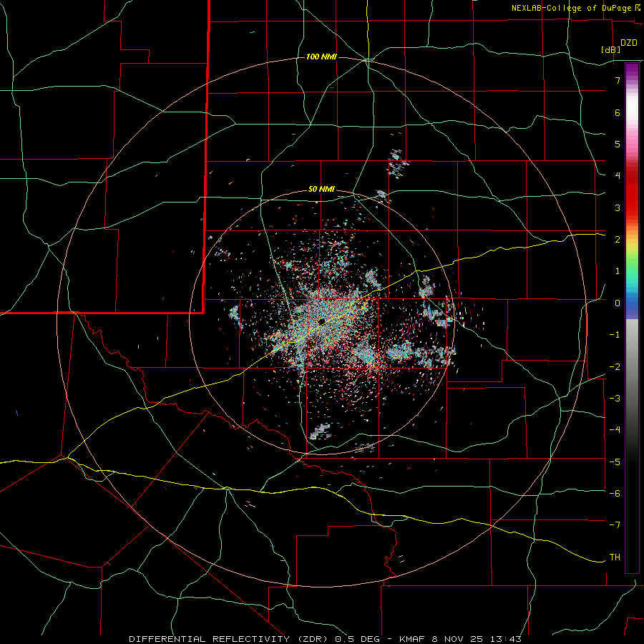Click the [dB] unit label
This screenshot has width=644, height=644.
click(611, 49)
